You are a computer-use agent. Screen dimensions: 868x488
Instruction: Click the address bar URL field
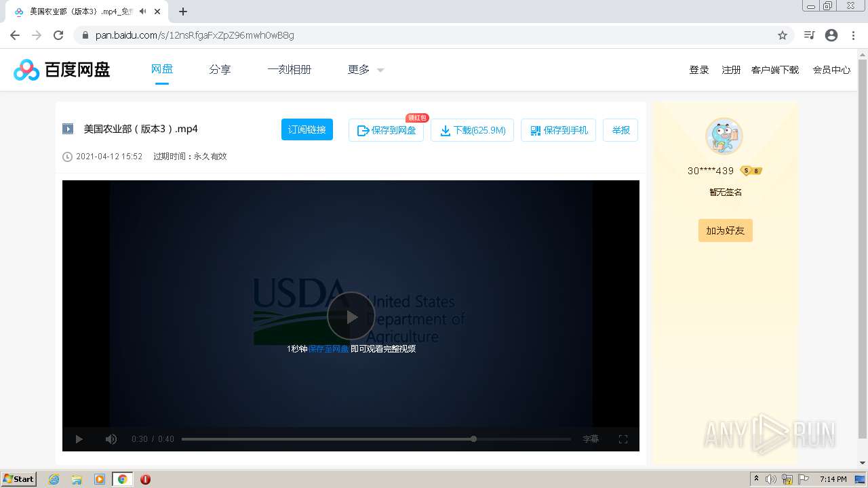(434, 35)
